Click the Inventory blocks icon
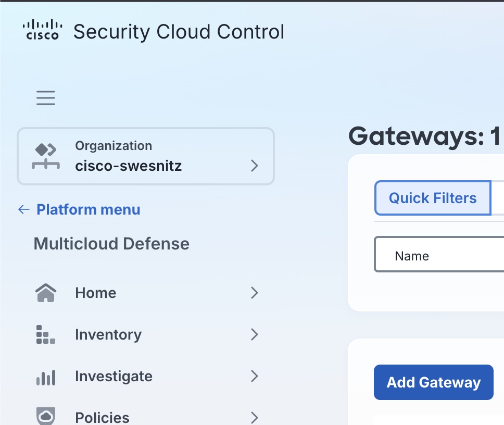Viewport: 504px width, 425px height. [46, 334]
